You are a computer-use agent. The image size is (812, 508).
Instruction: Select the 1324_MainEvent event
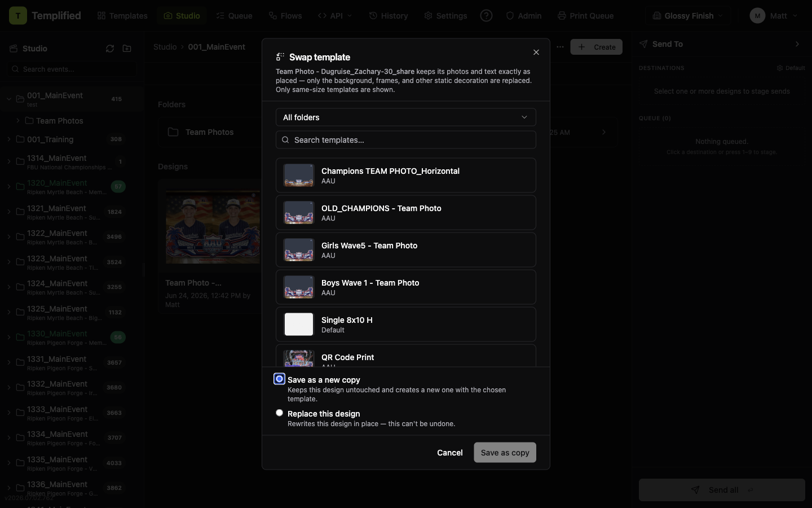(72, 287)
